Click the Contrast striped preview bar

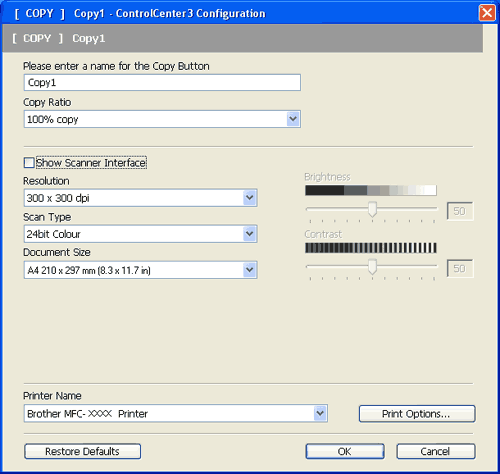click(x=371, y=248)
